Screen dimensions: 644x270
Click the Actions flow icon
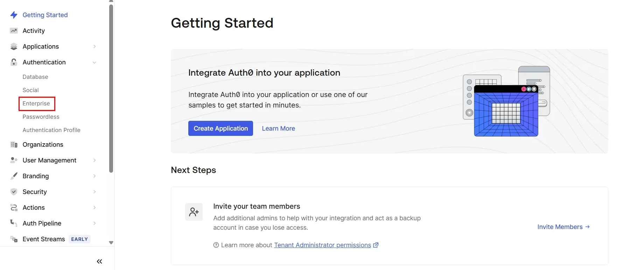click(x=14, y=207)
